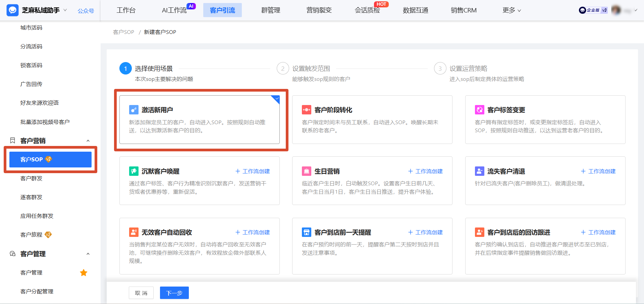The height and width of the screenshot is (304, 644).
Task: Click the 沉默客户唤醒 card icon
Action: point(133,171)
